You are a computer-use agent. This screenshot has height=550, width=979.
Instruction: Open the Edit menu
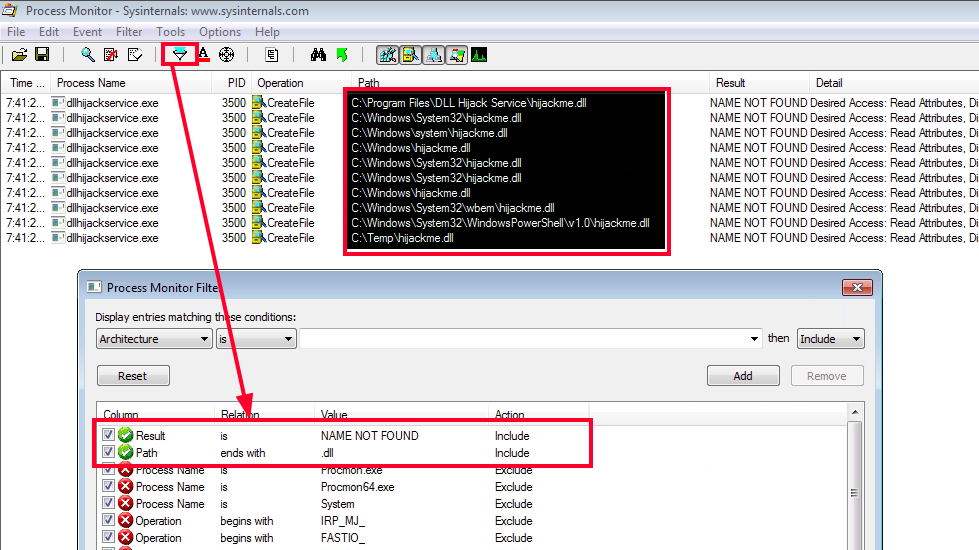coord(49,32)
